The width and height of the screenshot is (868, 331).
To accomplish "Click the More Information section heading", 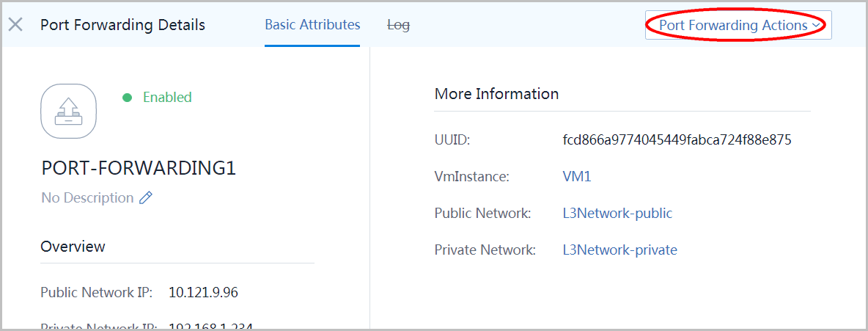I will tap(496, 94).
